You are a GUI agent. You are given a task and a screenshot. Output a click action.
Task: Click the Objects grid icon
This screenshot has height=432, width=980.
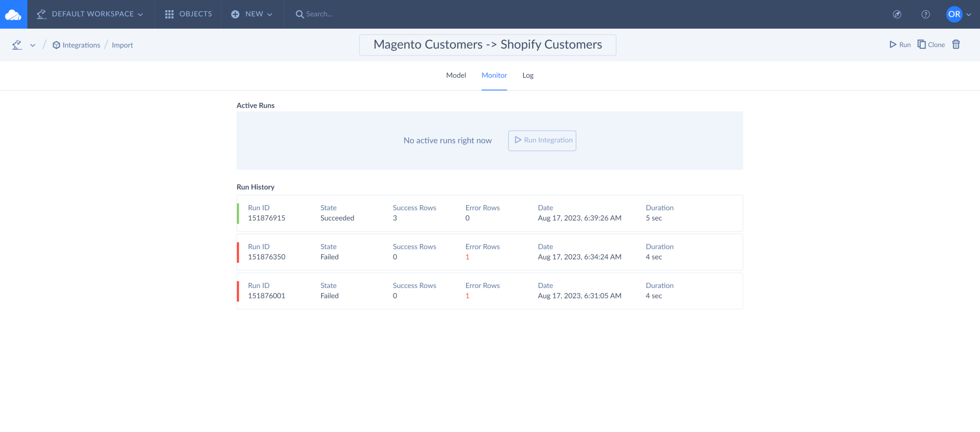click(169, 14)
